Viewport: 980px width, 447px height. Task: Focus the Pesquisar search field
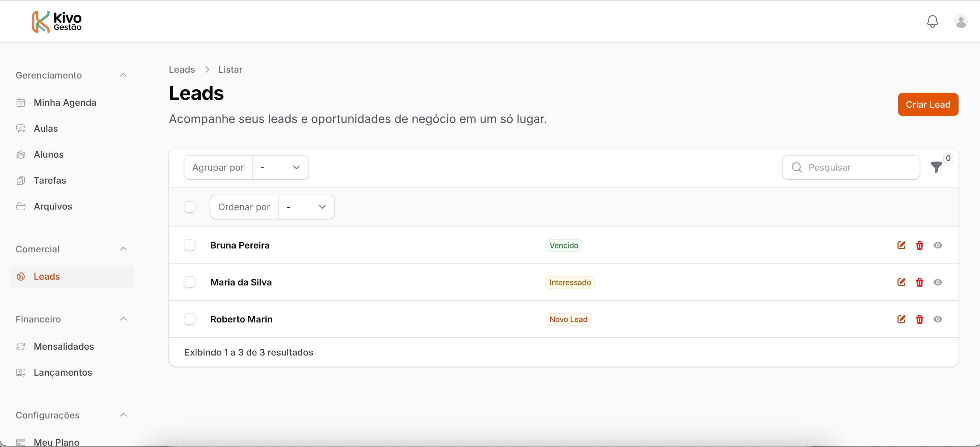point(856,167)
